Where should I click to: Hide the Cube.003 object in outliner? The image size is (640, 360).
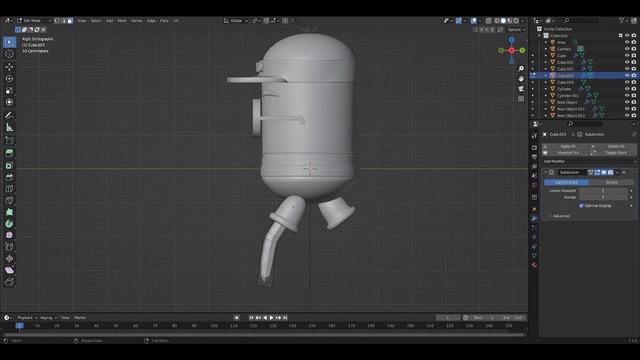[x=627, y=76]
